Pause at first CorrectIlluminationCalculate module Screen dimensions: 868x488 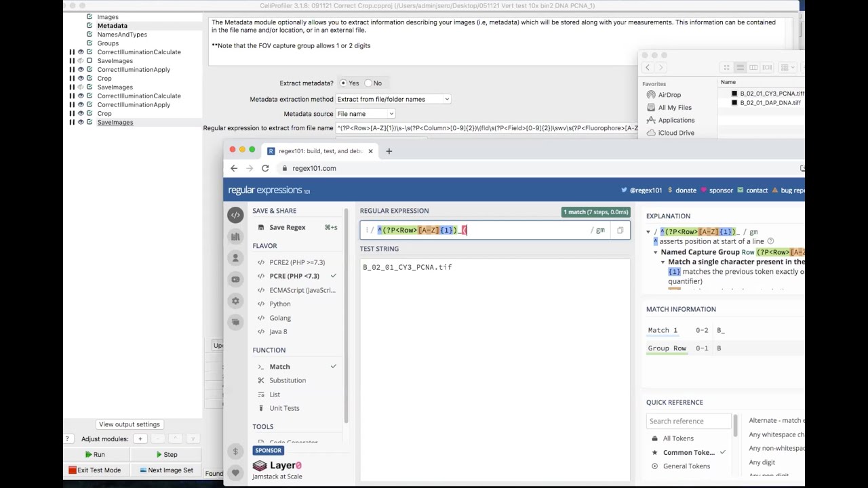coord(72,52)
